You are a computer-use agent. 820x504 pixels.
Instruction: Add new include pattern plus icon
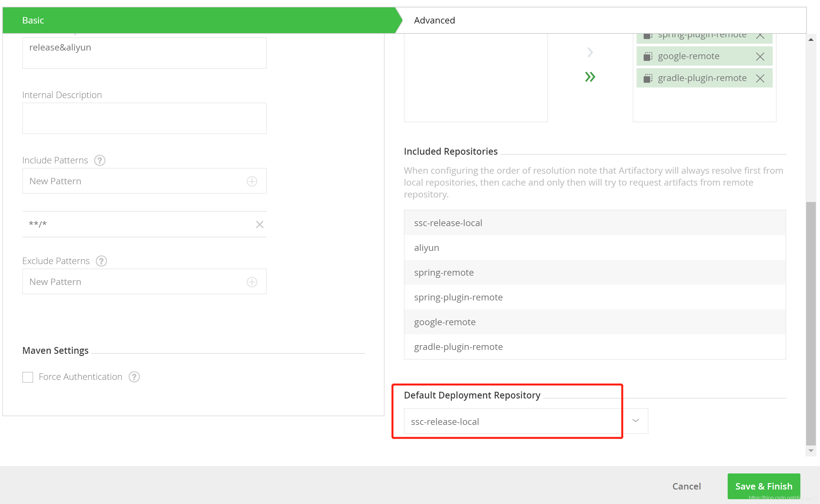(252, 181)
